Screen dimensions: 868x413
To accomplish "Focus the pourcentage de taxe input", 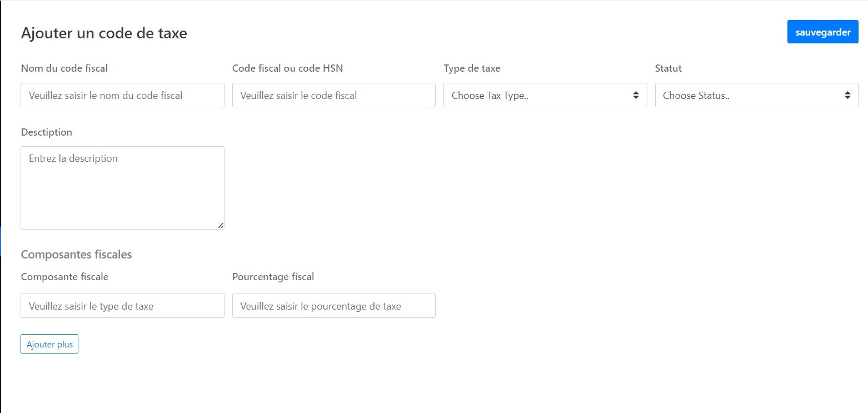I will point(333,306).
